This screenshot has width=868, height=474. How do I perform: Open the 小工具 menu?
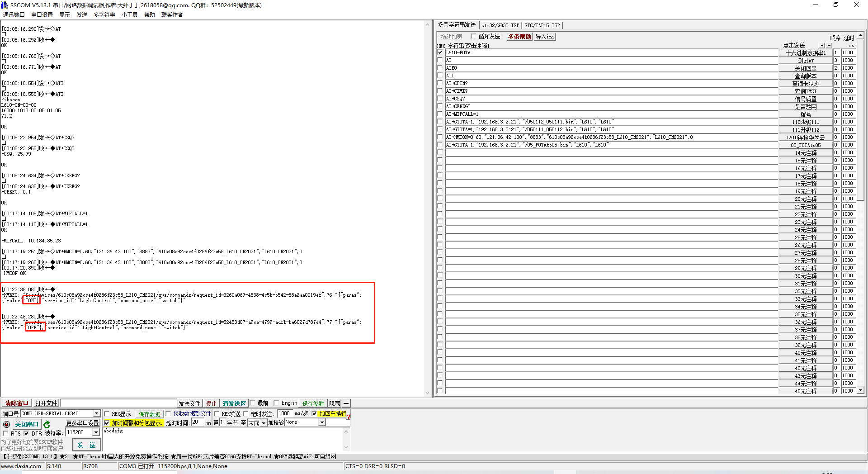click(130, 14)
